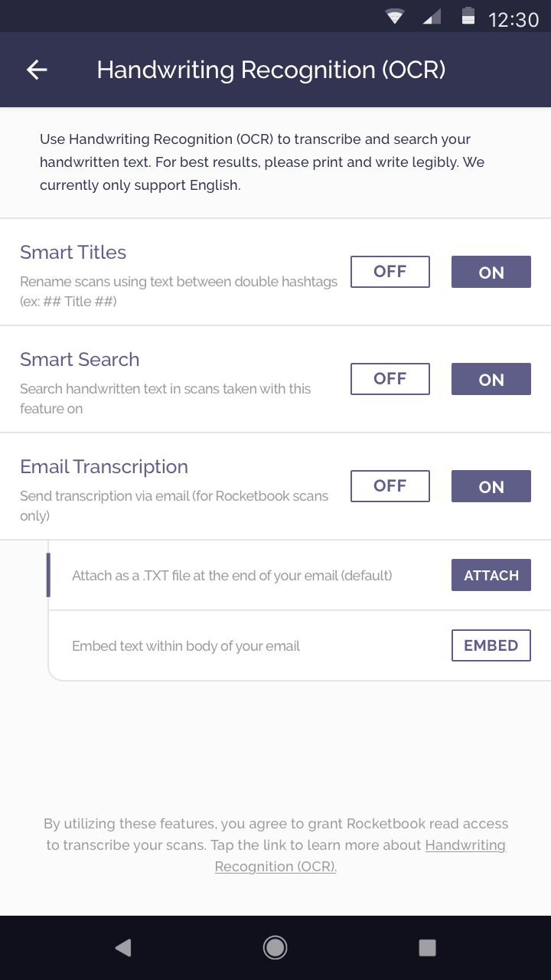Tap Android home circle button
Image resolution: width=551 pixels, height=980 pixels.
click(x=275, y=948)
